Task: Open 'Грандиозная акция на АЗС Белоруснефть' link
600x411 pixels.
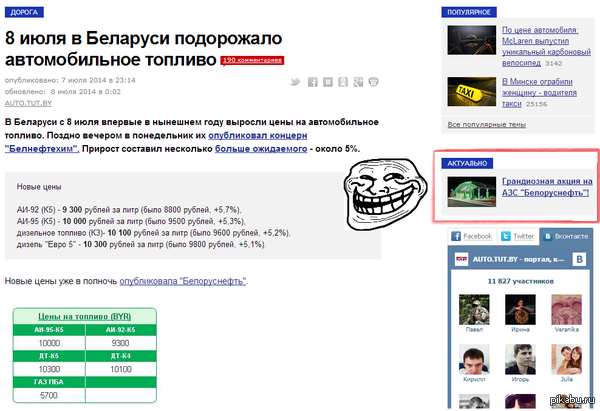Action: 546,186
